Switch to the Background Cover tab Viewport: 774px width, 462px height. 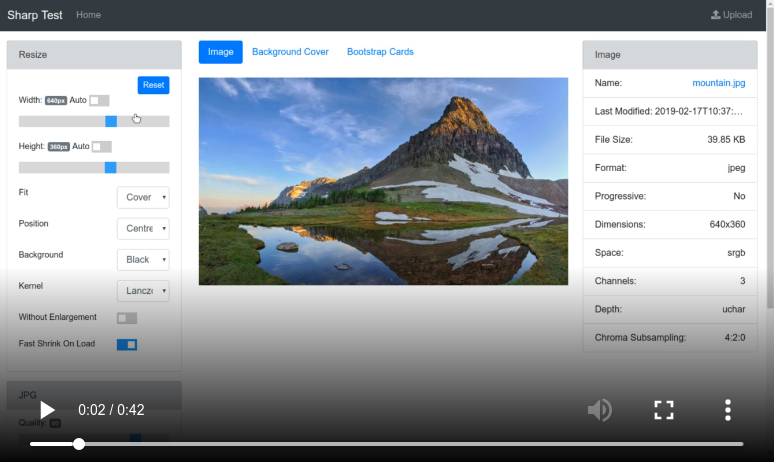coord(290,52)
